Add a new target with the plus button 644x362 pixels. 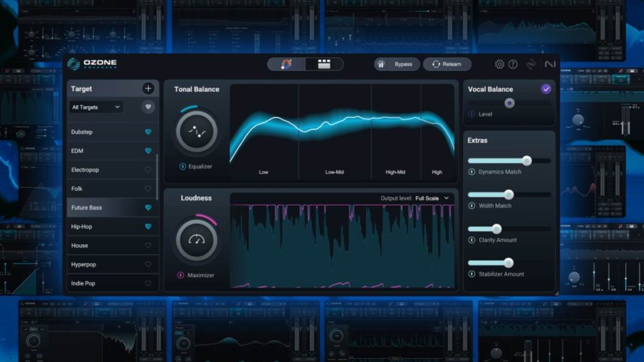[148, 89]
